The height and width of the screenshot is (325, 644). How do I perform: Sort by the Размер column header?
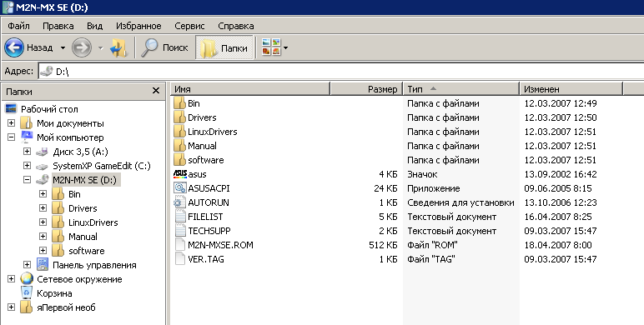click(x=367, y=89)
